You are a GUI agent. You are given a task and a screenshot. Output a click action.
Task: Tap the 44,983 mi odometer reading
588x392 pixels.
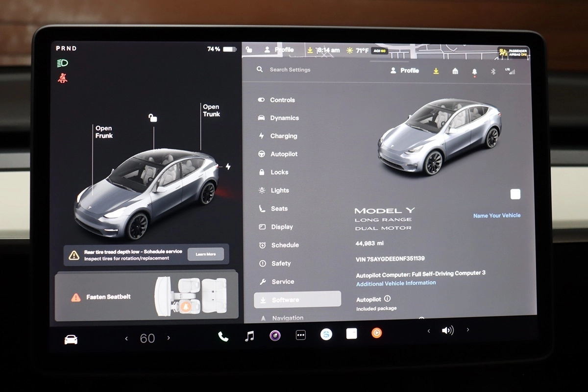point(369,244)
